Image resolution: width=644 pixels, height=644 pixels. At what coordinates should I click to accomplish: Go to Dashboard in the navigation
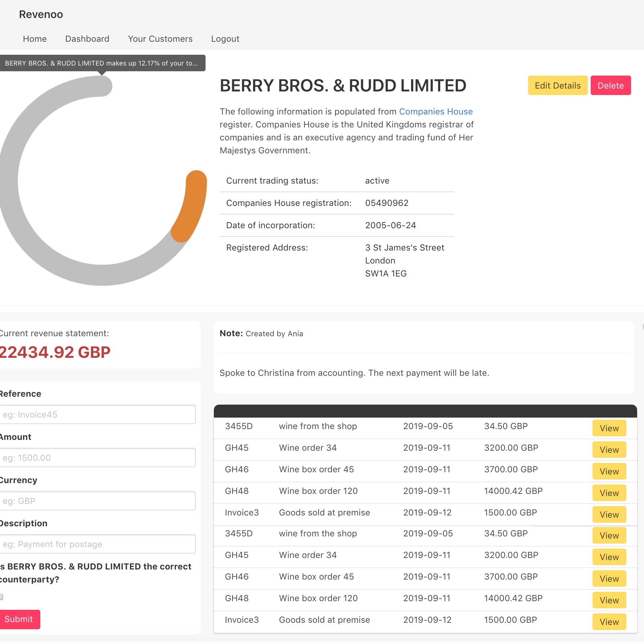point(87,39)
